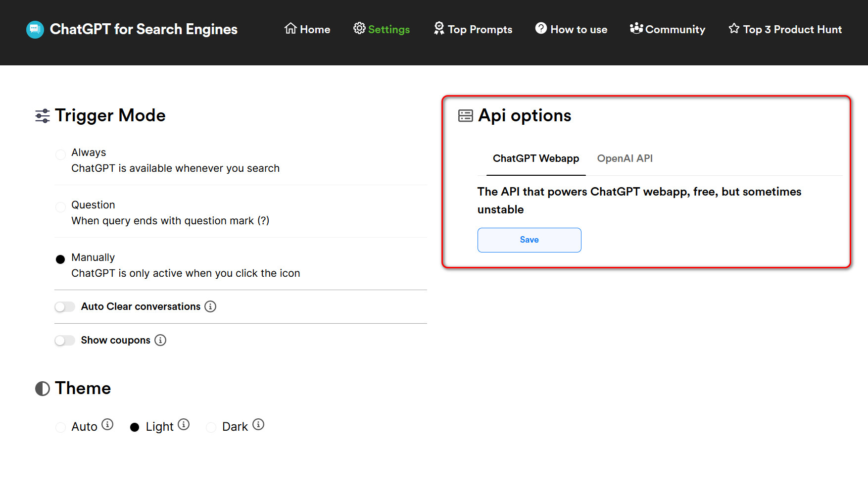
Task: Choose the Auto theme radio button
Action: click(60, 427)
